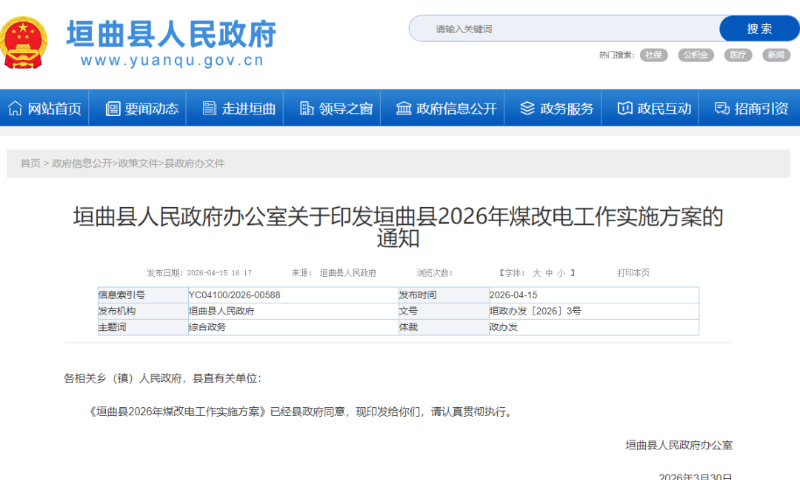This screenshot has height=480, width=800.
Task: Choose the 新闻 hot search tag
Action: tap(776, 55)
